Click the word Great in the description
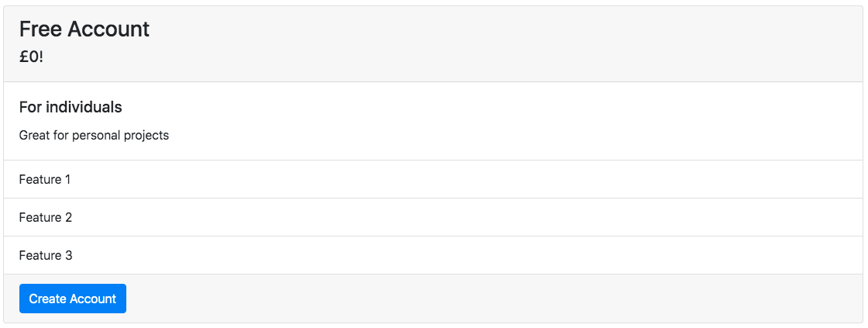The width and height of the screenshot is (868, 328). (35, 136)
